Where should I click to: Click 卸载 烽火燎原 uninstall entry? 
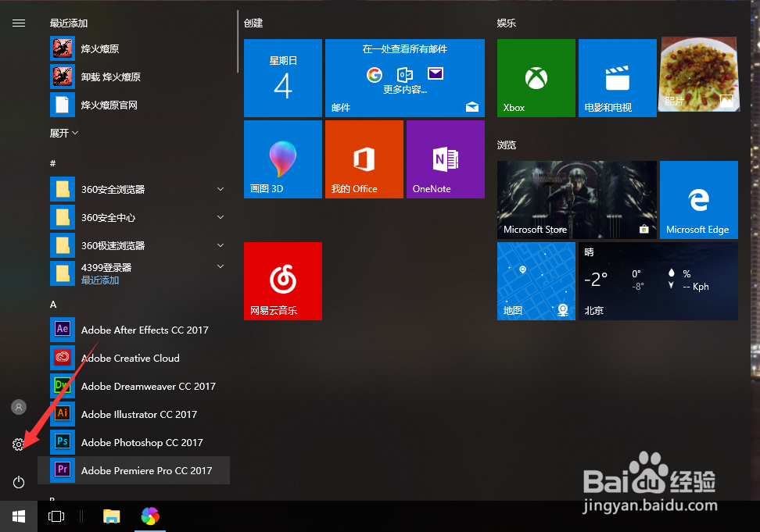[133, 77]
